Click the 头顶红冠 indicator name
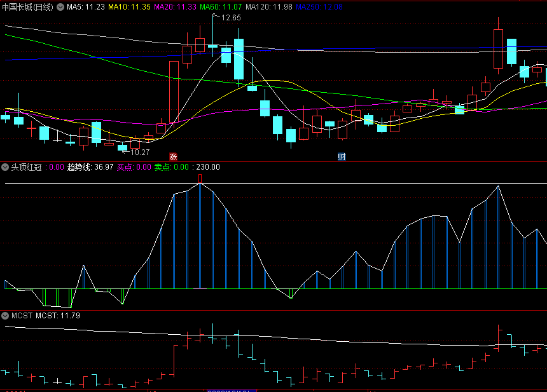 (27, 167)
